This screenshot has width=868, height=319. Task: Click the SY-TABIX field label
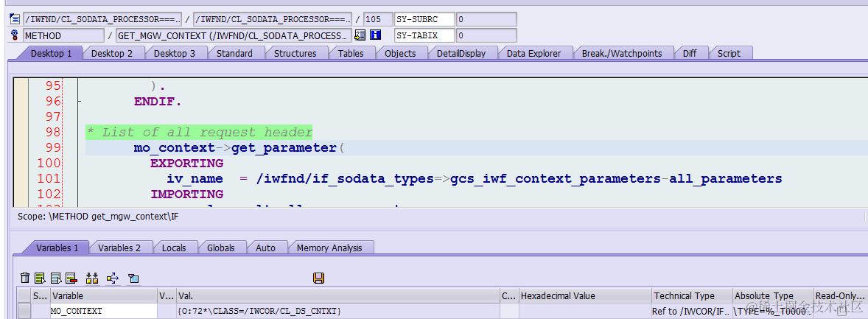tap(424, 35)
